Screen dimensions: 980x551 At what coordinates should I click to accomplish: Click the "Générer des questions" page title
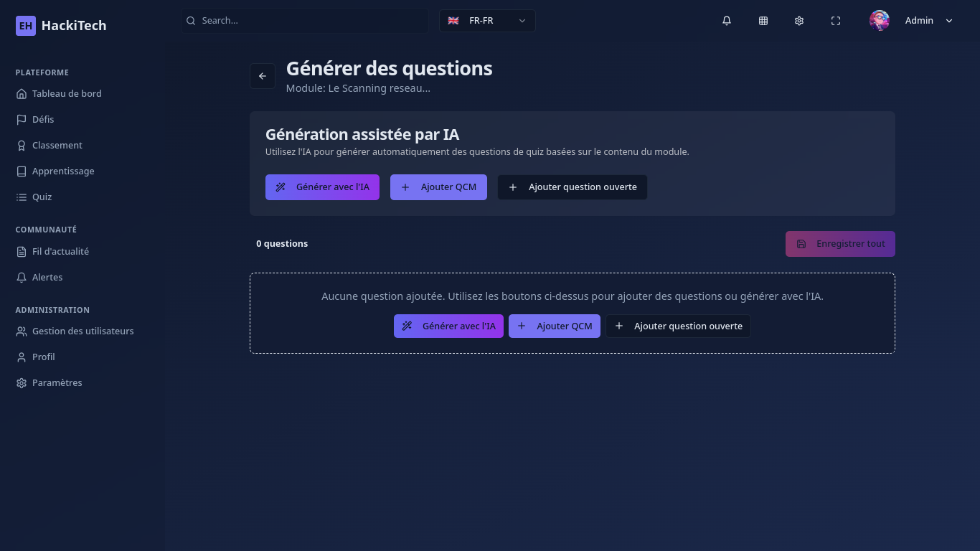[x=390, y=69]
